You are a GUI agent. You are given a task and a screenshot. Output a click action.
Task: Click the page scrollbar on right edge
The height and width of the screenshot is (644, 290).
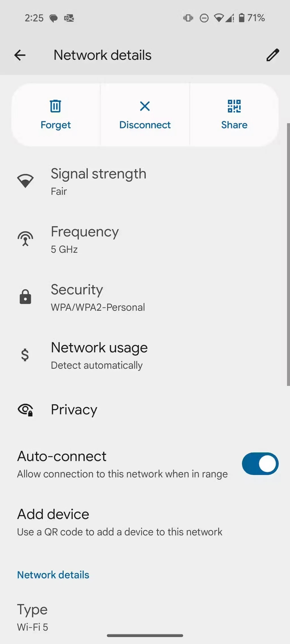tap(288, 254)
